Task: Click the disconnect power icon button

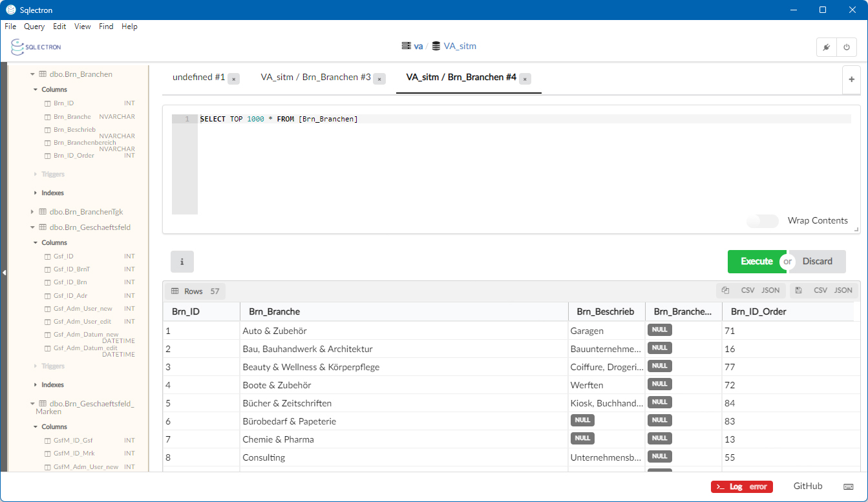Action: click(846, 47)
